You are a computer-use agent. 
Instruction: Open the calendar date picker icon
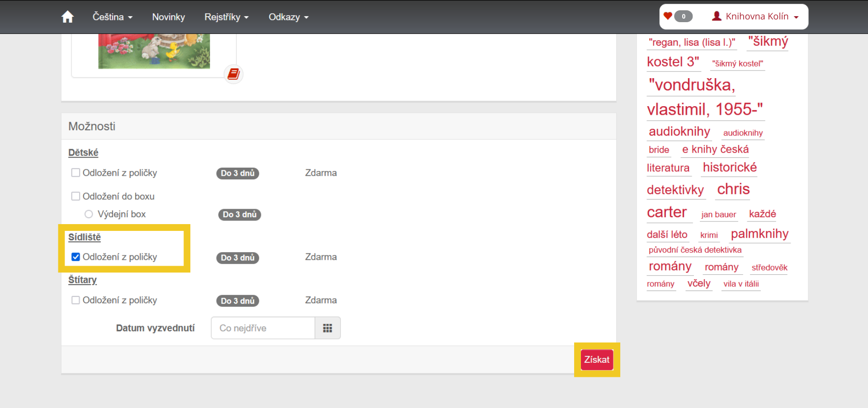tap(328, 328)
